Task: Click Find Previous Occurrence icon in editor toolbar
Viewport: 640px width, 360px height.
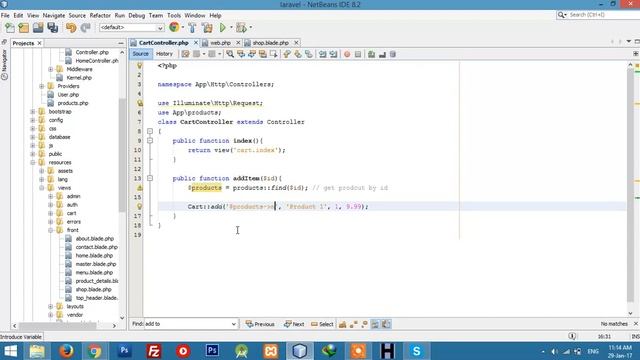Action: pos(241,54)
